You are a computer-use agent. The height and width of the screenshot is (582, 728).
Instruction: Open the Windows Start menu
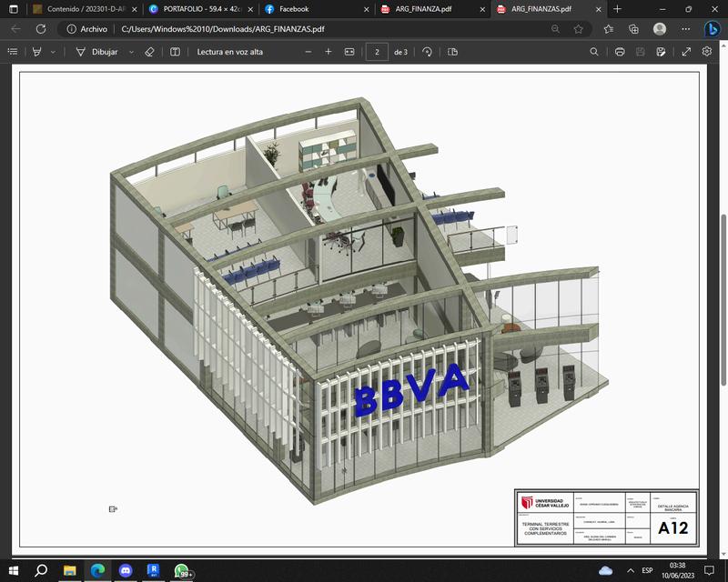point(14,570)
